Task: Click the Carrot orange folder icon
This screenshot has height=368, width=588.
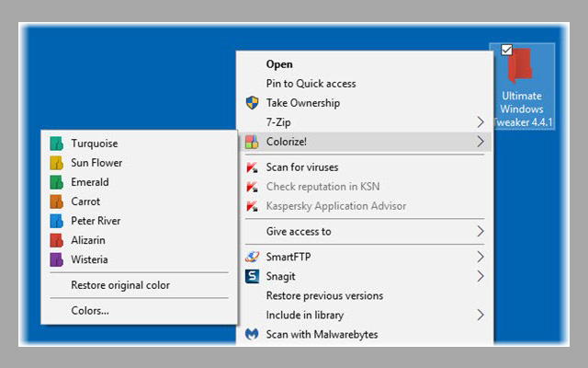Action: pyautogui.click(x=56, y=201)
